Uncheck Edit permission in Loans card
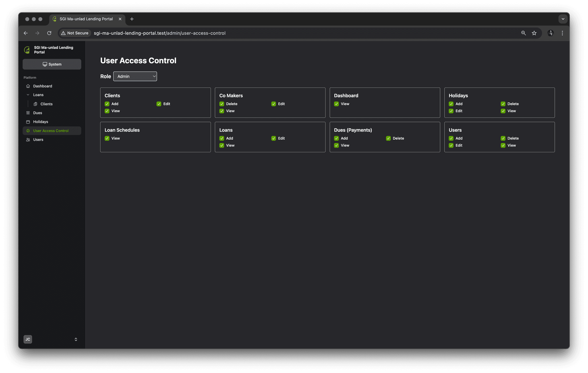588x373 pixels. pyautogui.click(x=274, y=138)
